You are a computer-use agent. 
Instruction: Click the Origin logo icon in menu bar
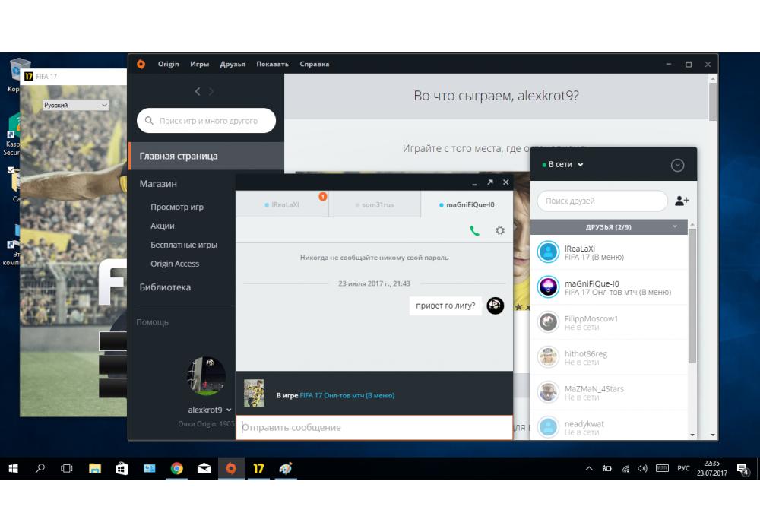(x=141, y=64)
